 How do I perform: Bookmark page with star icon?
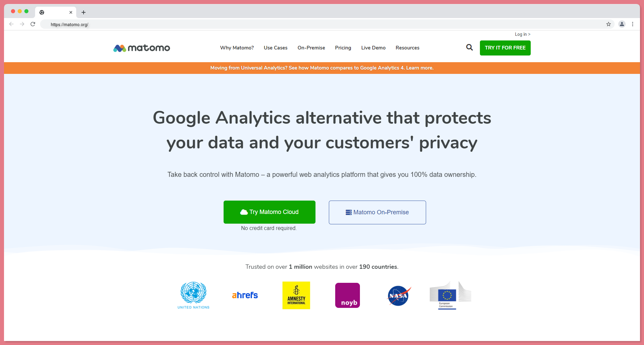pyautogui.click(x=609, y=24)
